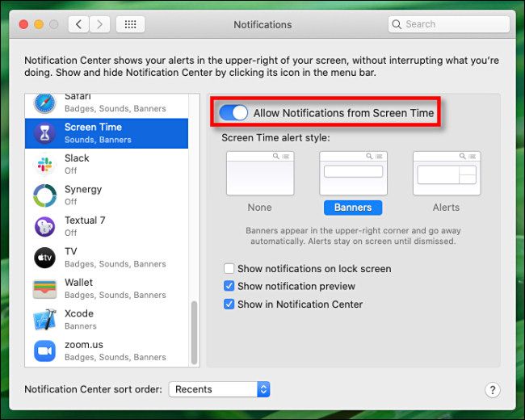Viewport: 525px width, 420px height.
Task: Click the Alerts alert style label
Action: pyautogui.click(x=446, y=208)
